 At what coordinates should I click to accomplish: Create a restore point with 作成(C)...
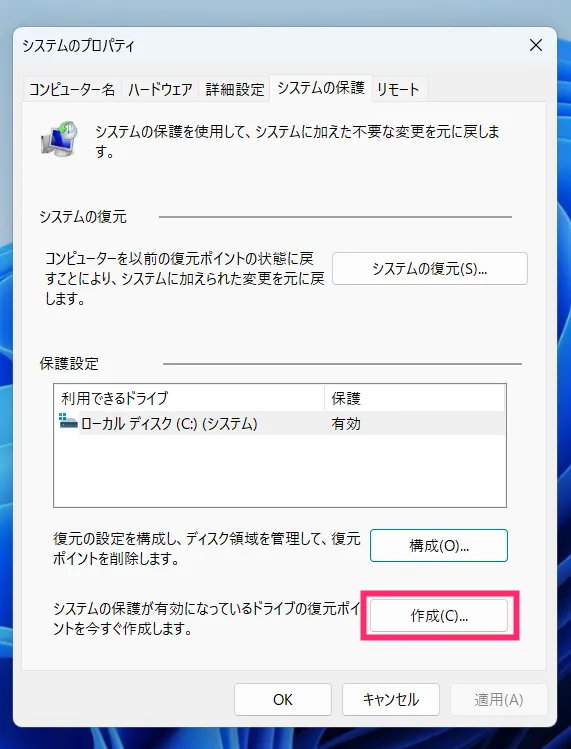(x=439, y=616)
